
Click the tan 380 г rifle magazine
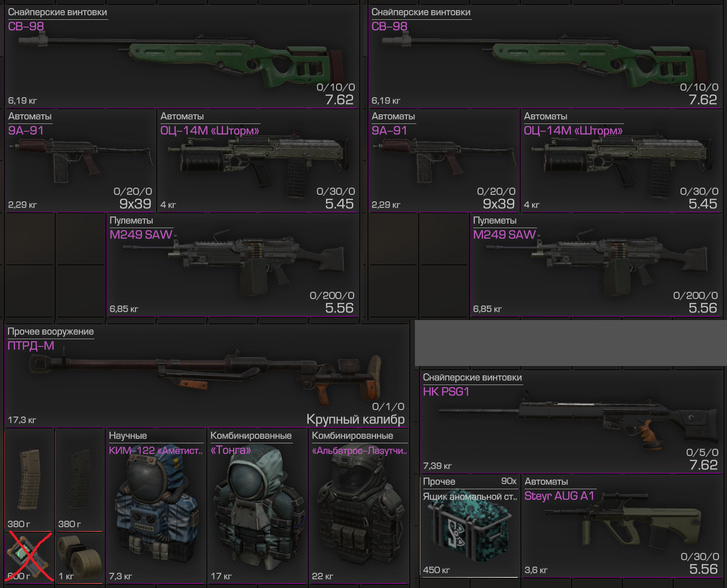click(x=29, y=480)
